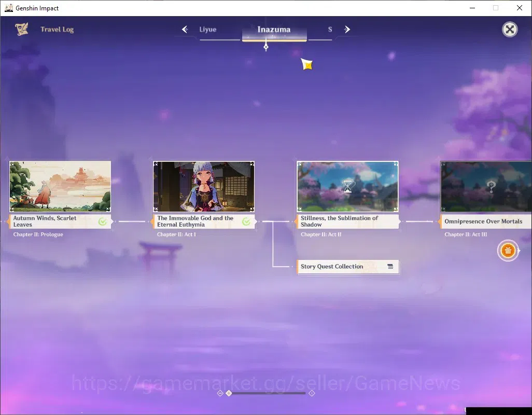Viewport: 532px width, 415px height.
Task: Switch to the Liyue tab
Action: point(207,30)
